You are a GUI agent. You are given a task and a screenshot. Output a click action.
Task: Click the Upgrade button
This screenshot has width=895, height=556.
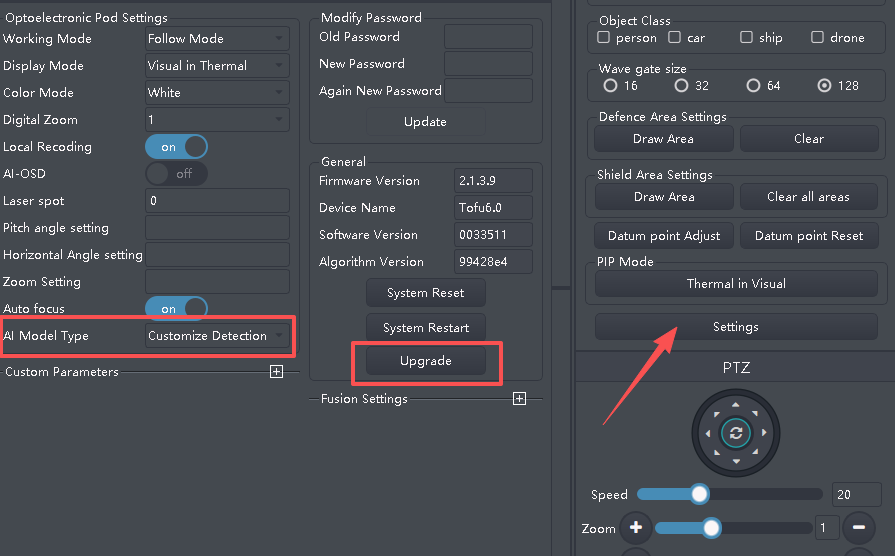[426, 361]
